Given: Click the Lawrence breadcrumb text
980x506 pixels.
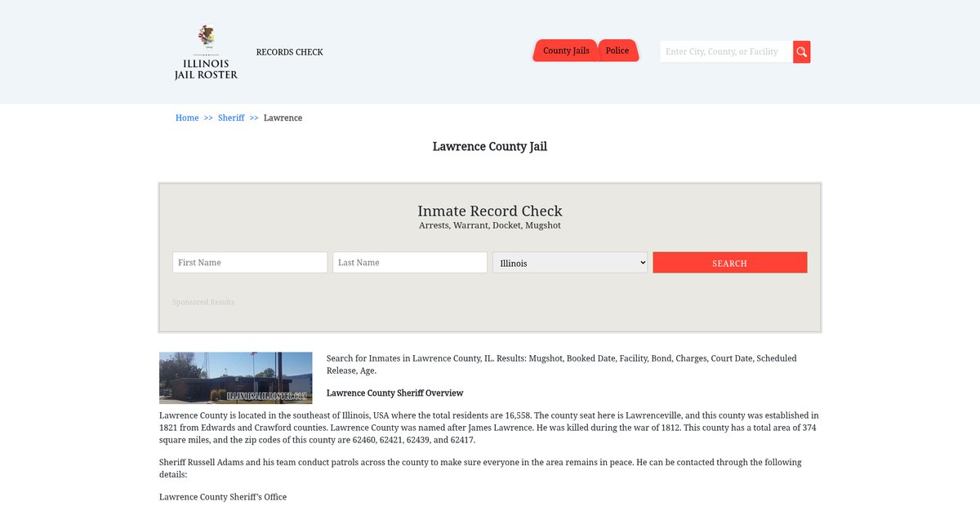Looking at the screenshot, I should coord(283,118).
